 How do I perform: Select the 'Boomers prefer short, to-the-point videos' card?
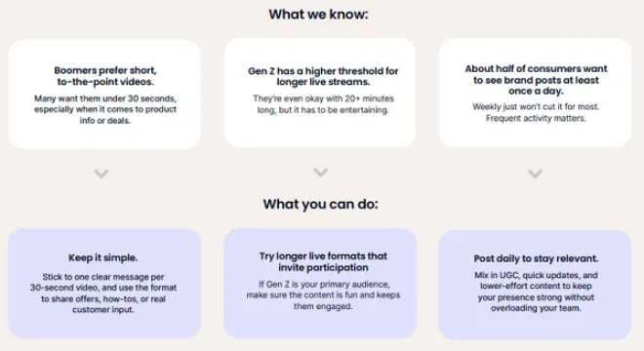[x=104, y=94]
